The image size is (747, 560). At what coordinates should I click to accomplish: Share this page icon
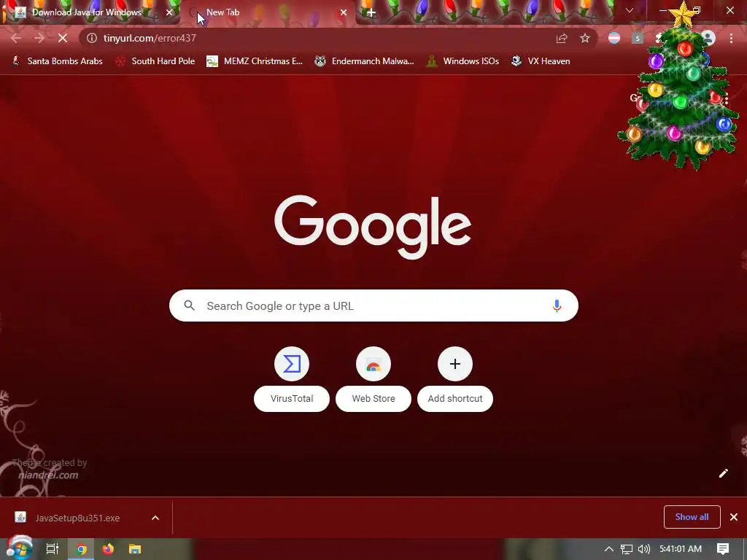pyautogui.click(x=562, y=38)
